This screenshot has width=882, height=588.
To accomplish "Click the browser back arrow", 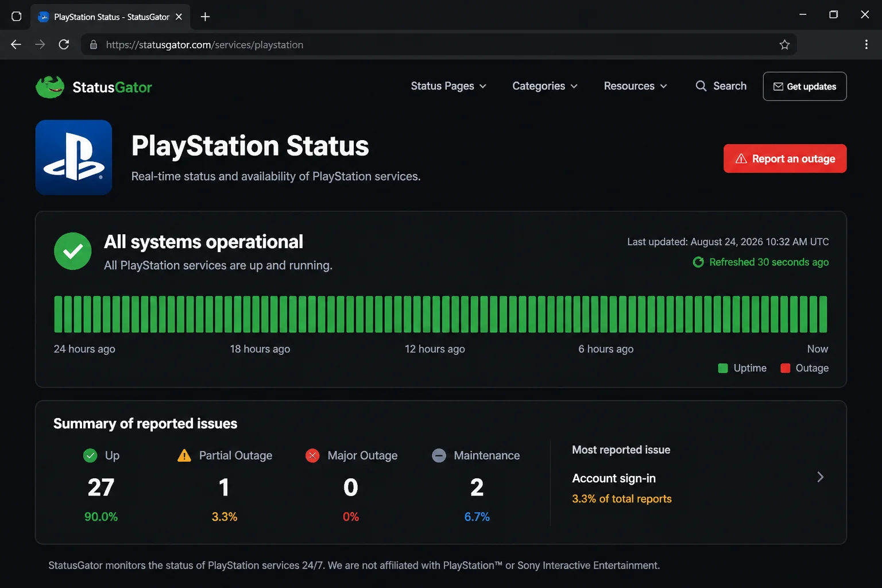I will click(x=16, y=45).
